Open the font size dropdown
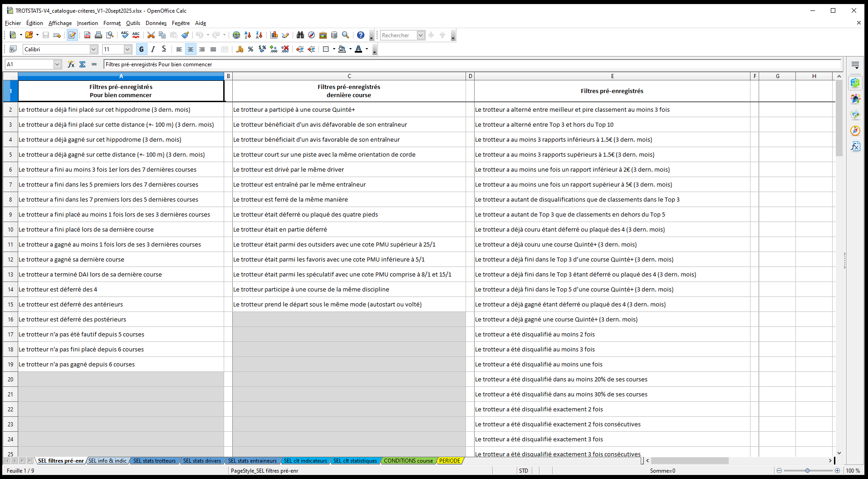Screen dimensions: 868x479 tap(128, 49)
